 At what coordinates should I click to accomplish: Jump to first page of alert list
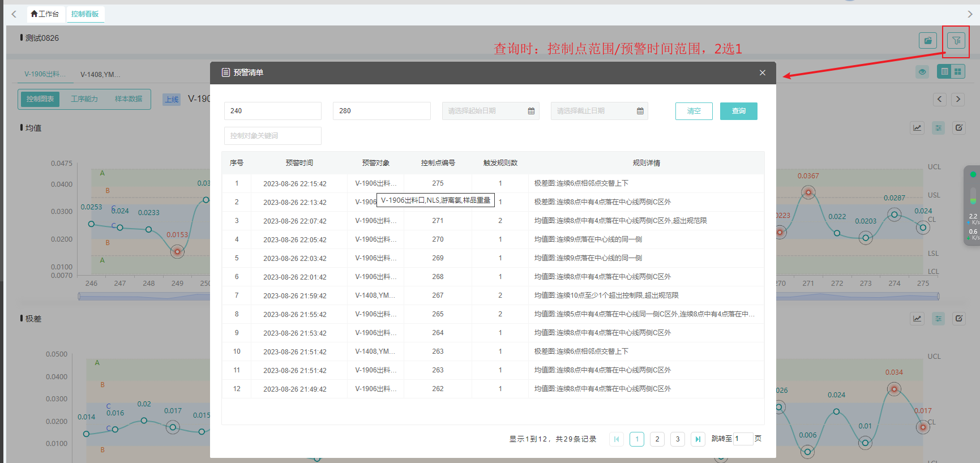pos(617,439)
